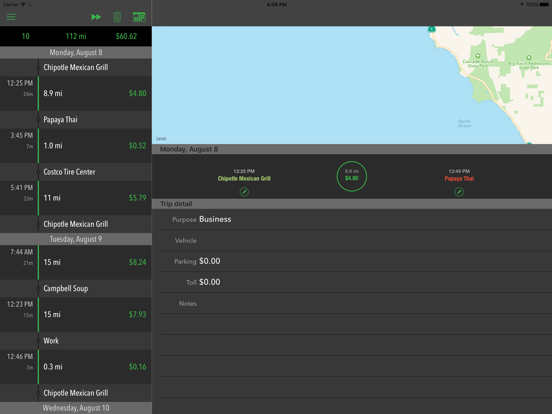The height and width of the screenshot is (414, 552).
Task: Tap the $60.62 total amount
Action: tap(126, 36)
